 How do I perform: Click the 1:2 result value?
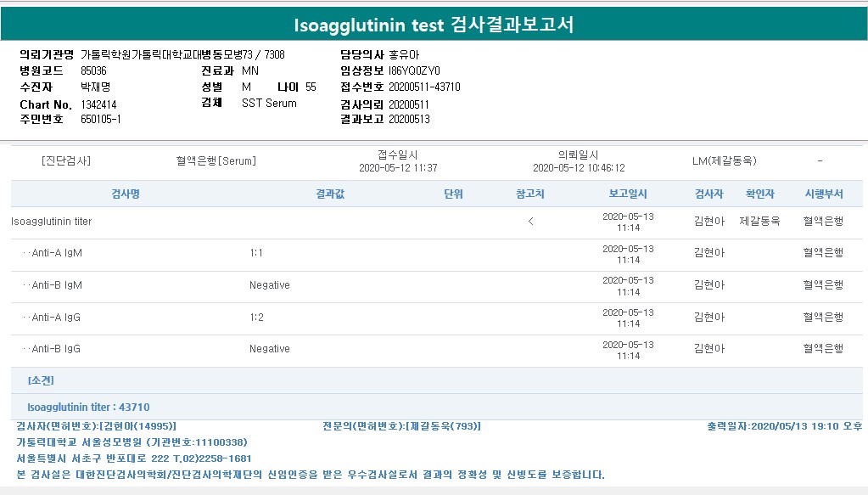pos(256,318)
